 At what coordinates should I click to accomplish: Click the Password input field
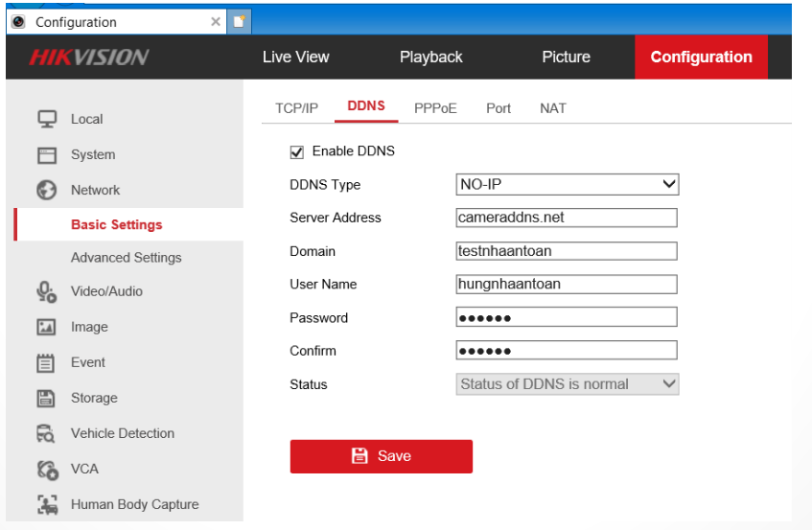click(x=567, y=317)
